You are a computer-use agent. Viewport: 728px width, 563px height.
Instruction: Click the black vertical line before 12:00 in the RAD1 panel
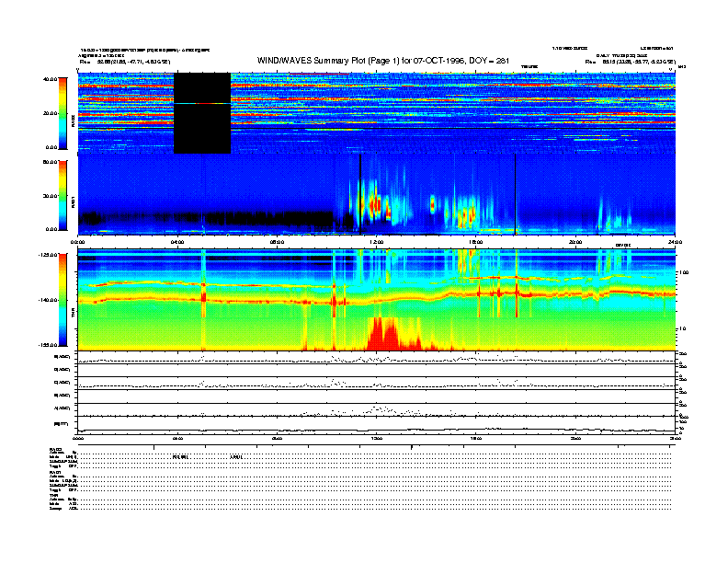359,194
